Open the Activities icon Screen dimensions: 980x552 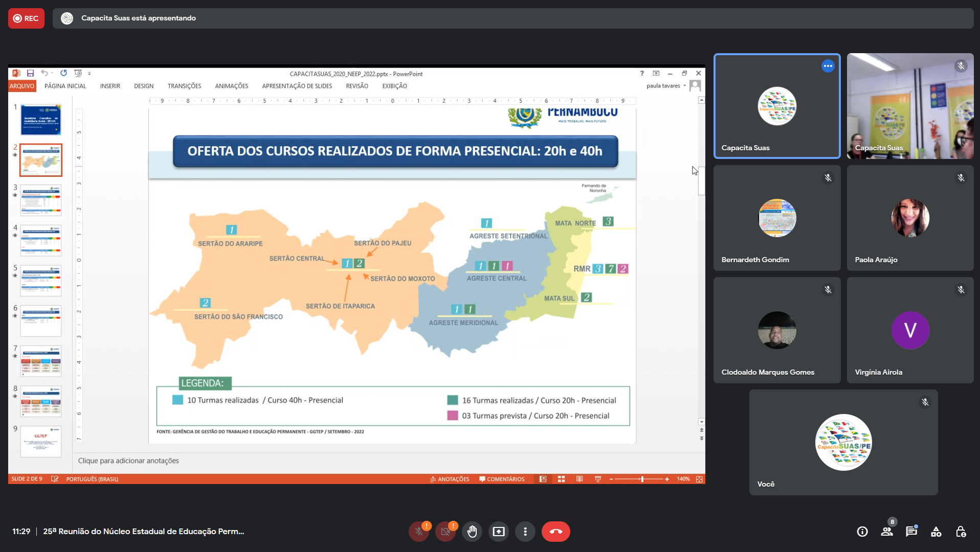pyautogui.click(x=936, y=532)
